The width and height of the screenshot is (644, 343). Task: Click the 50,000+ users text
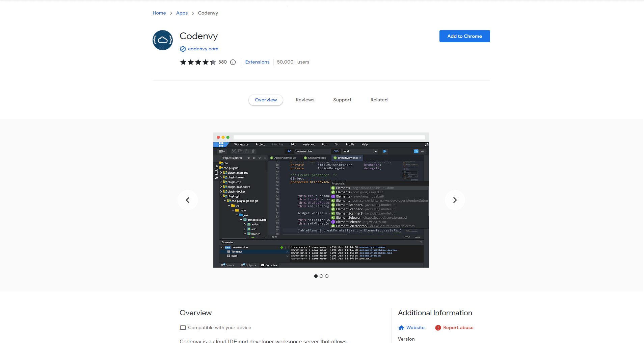pos(293,62)
